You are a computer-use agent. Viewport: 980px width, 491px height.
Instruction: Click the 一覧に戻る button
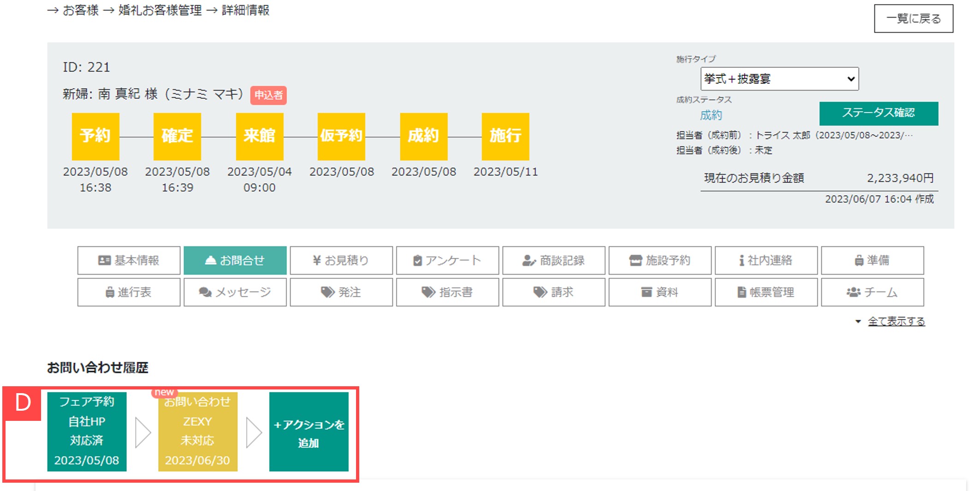tap(914, 18)
